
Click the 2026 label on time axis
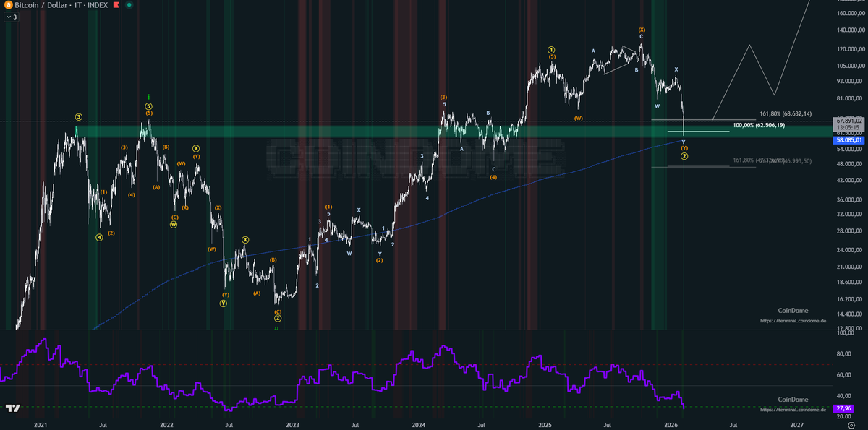tap(671, 424)
